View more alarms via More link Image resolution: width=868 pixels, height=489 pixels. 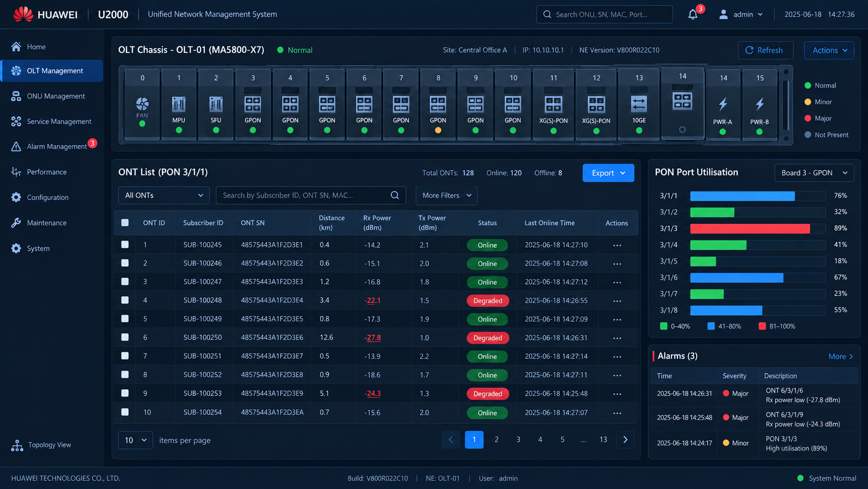click(x=840, y=356)
